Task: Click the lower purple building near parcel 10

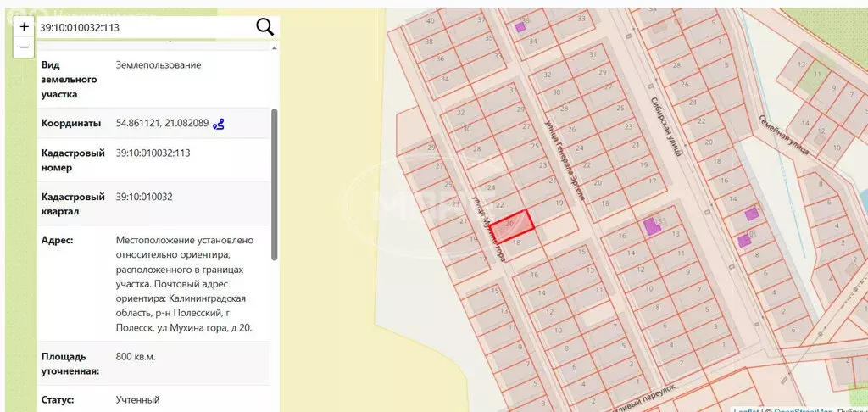Action: click(744, 241)
